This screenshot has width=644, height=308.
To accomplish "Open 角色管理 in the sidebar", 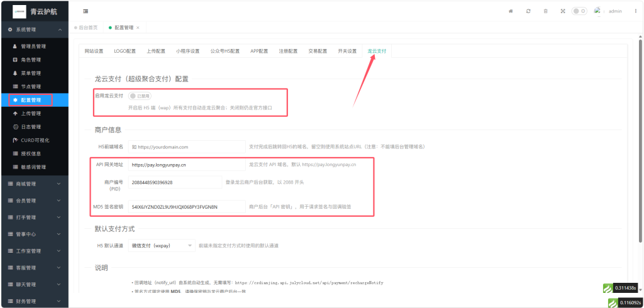I will click(34, 60).
